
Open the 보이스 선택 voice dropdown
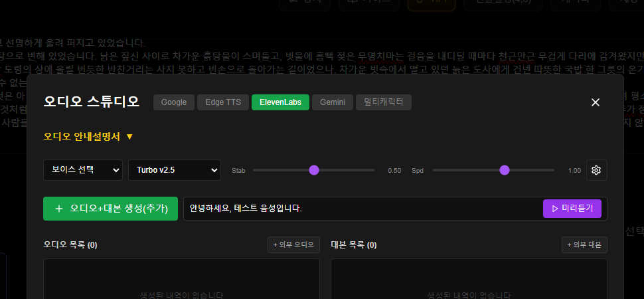[x=82, y=170]
